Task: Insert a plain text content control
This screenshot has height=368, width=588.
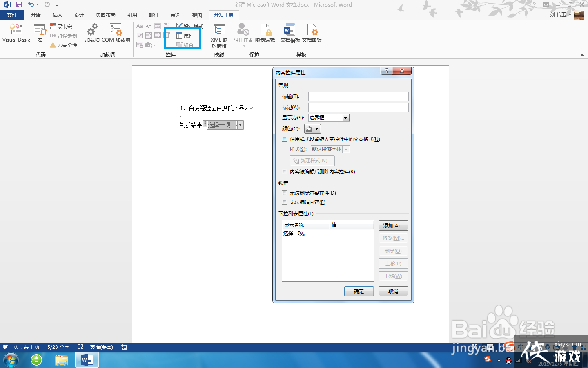Action: click(x=149, y=26)
